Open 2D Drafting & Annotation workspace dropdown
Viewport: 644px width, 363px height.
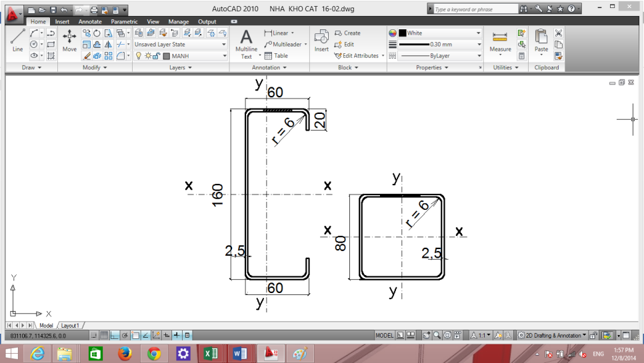(552, 336)
